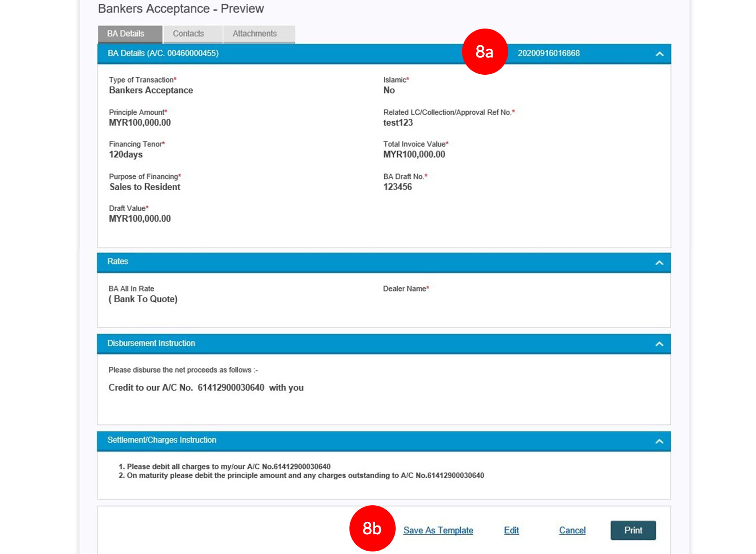Image resolution: width=756 pixels, height=554 pixels.
Task: Cancel the Bankers Acceptance preview
Action: point(572,530)
